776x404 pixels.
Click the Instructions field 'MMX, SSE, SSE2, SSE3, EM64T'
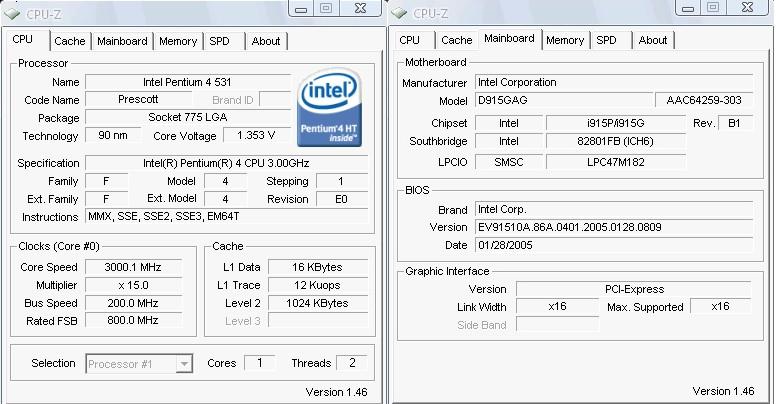(x=226, y=216)
